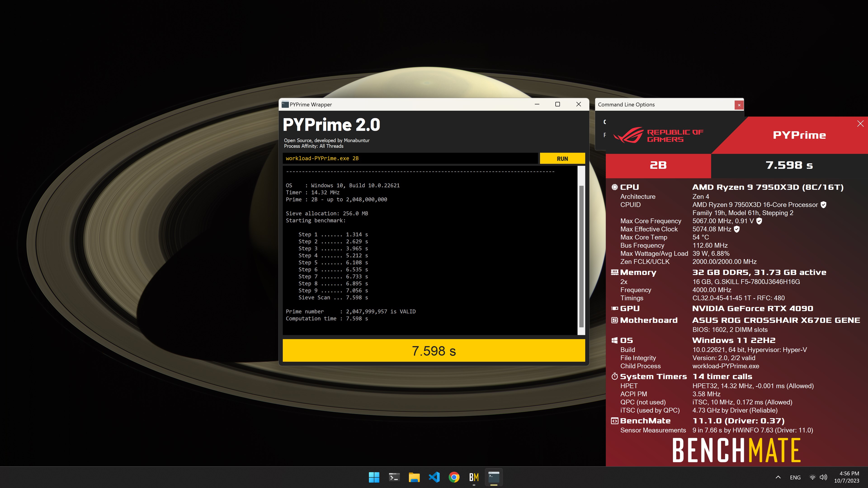Viewport: 868px width, 488px height.
Task: Click the PYPrime output scrollbar thumb
Action: (x=581, y=256)
